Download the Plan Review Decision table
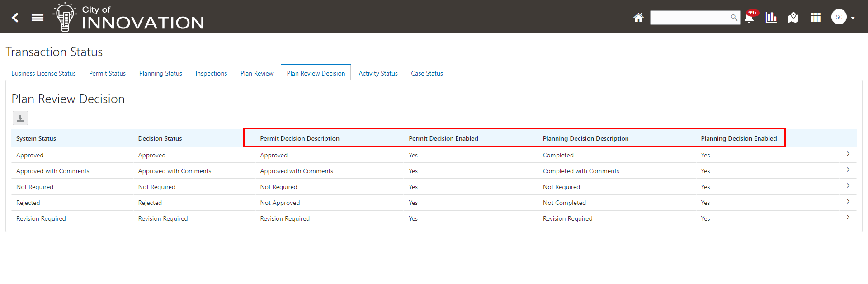The height and width of the screenshot is (284, 868). coord(20,118)
